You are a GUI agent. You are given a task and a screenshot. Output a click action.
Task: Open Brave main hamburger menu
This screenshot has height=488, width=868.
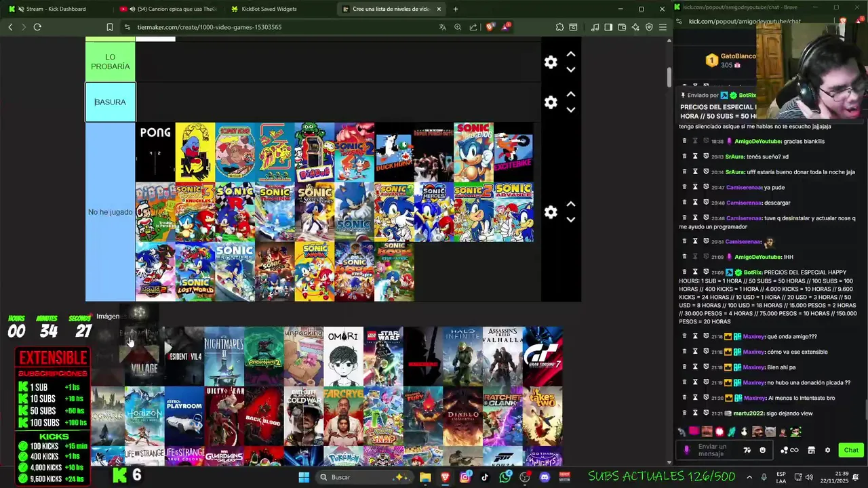(663, 27)
